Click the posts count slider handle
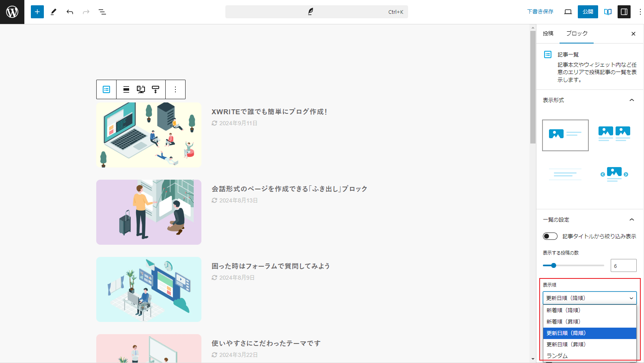The image size is (644, 363). click(553, 265)
